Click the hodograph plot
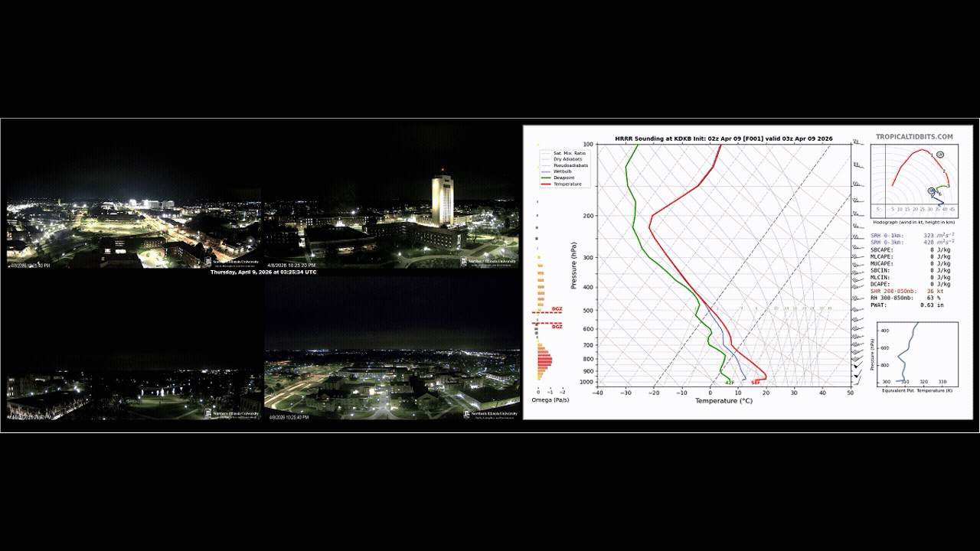The height and width of the screenshot is (551, 980). pos(914,176)
